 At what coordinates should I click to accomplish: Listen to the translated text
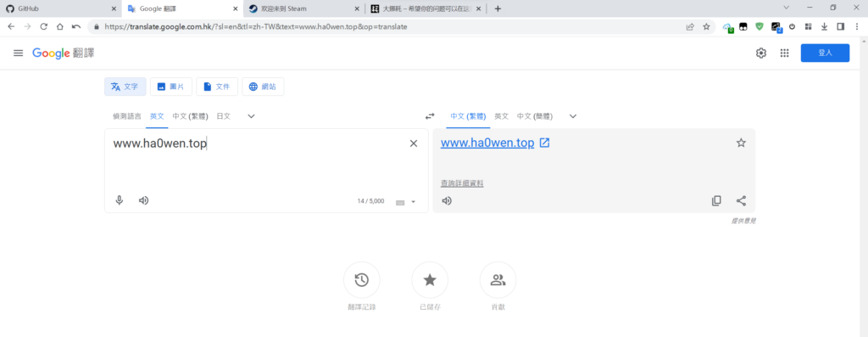point(447,200)
